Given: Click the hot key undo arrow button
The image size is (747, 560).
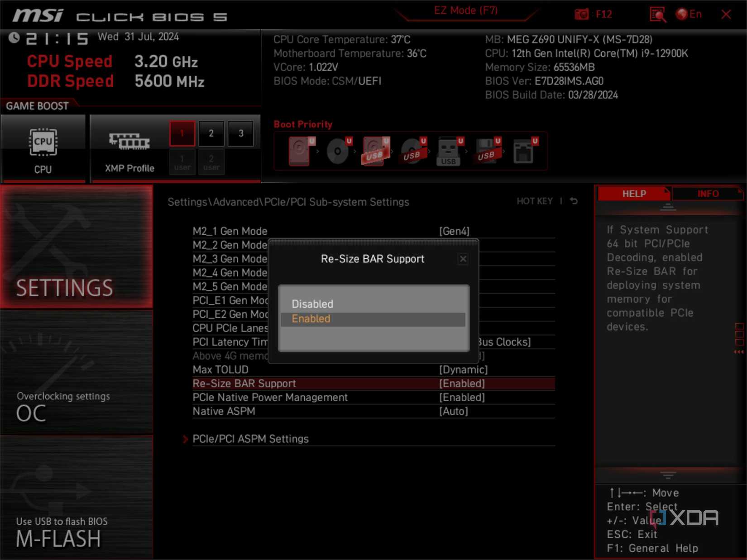Looking at the screenshot, I should tap(573, 201).
